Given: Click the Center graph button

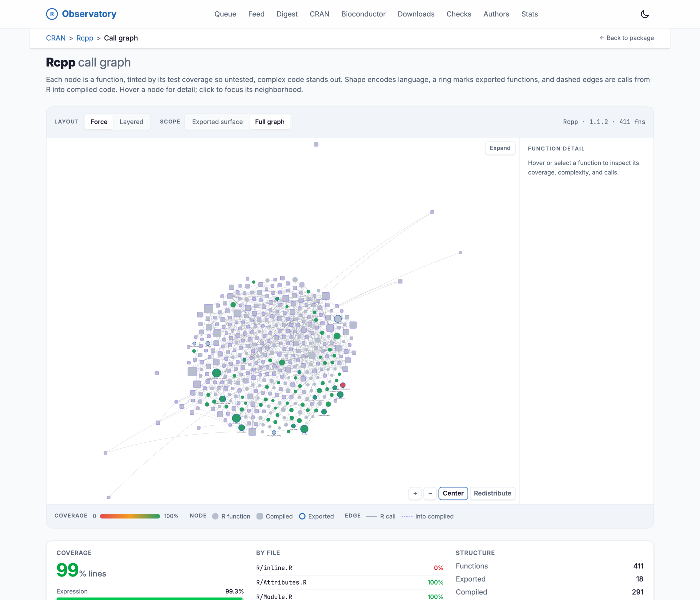Looking at the screenshot, I should [x=453, y=493].
